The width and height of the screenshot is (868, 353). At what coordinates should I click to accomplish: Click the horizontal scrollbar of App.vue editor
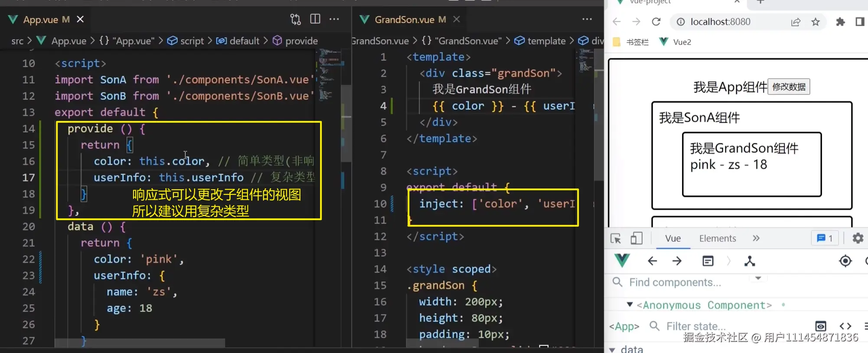pos(140,343)
